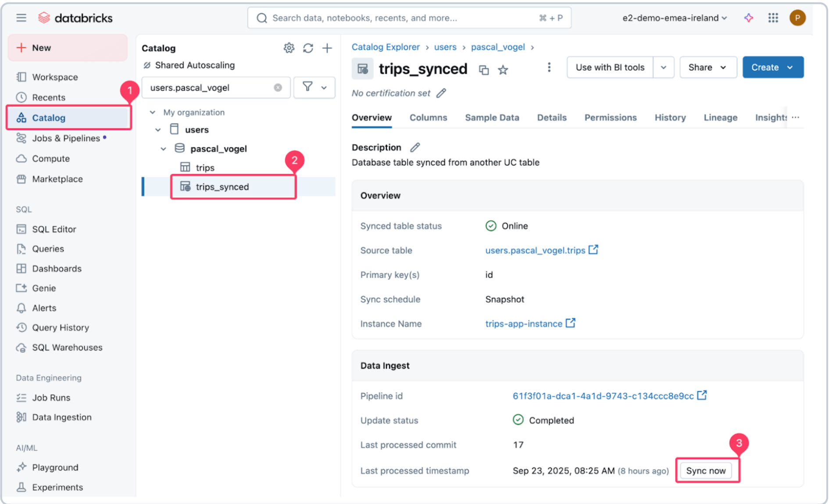Copy the trips_synced table name
The width and height of the screenshot is (829, 504).
click(484, 70)
